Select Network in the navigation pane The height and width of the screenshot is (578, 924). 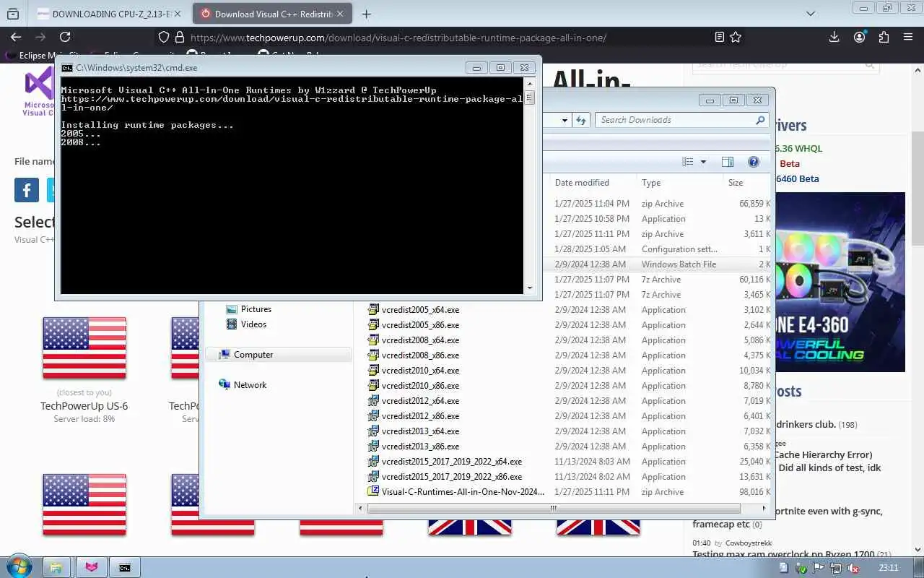click(x=250, y=385)
